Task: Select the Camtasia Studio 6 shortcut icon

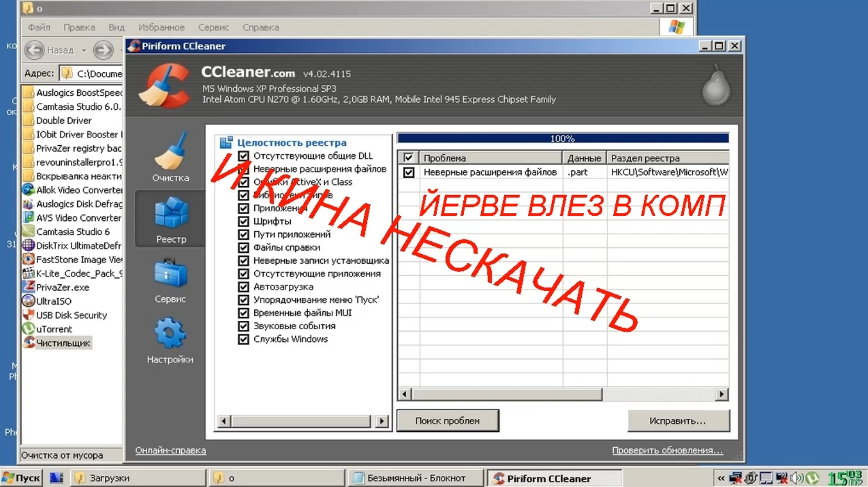Action: click(x=28, y=231)
